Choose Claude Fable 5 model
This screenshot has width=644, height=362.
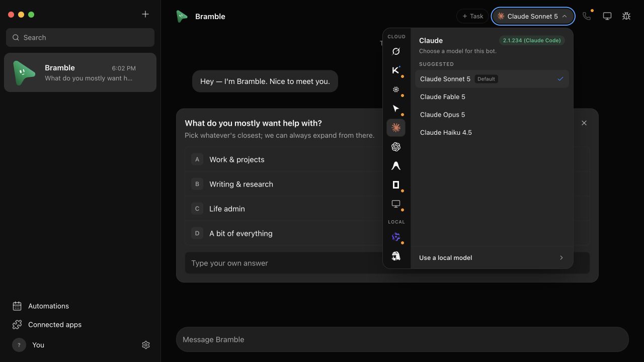492,97
